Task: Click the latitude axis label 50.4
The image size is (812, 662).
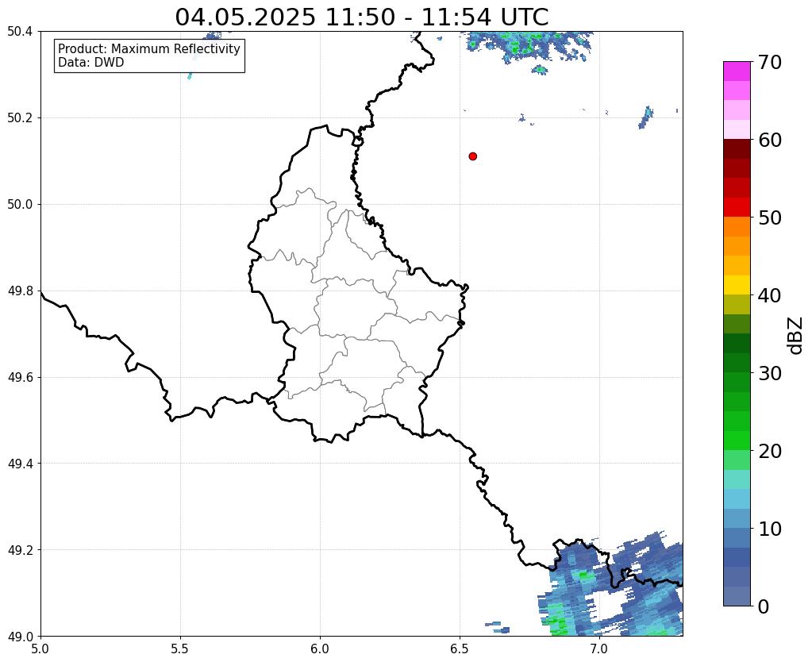Action: point(20,32)
